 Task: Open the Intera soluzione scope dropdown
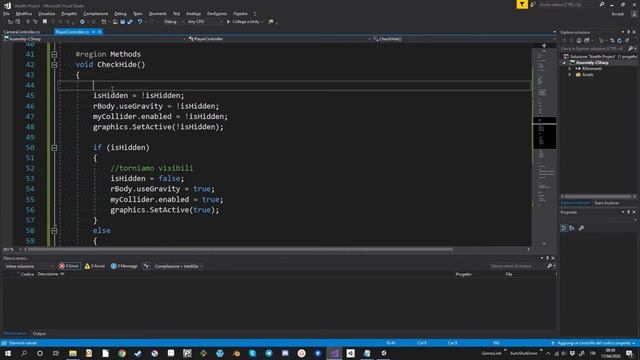pyautogui.click(x=29, y=266)
